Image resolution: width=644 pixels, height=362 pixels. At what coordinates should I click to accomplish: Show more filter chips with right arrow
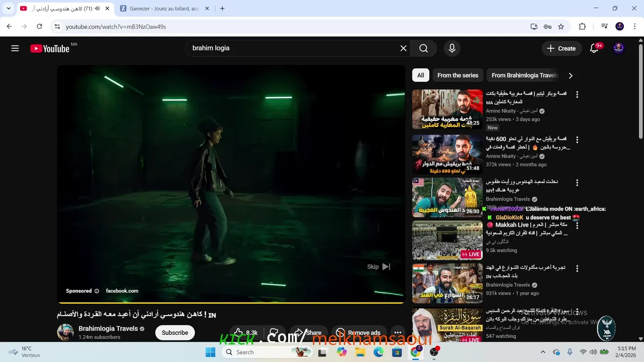click(570, 75)
